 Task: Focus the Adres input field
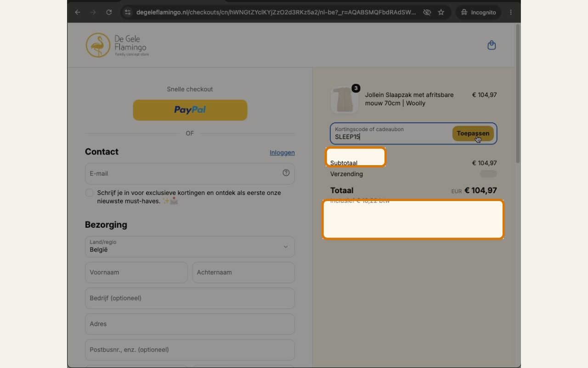190,324
